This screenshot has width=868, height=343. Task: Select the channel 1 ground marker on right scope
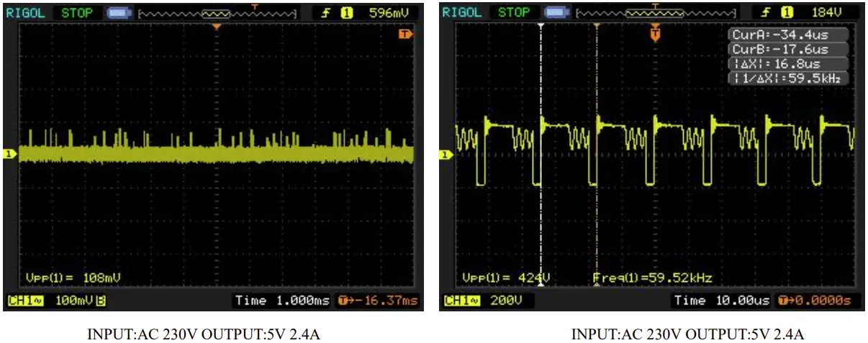(448, 154)
